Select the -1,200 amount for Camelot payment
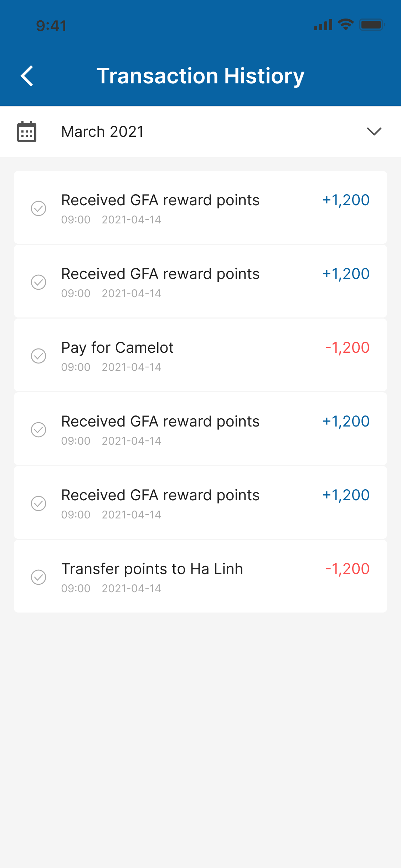 pyautogui.click(x=347, y=348)
